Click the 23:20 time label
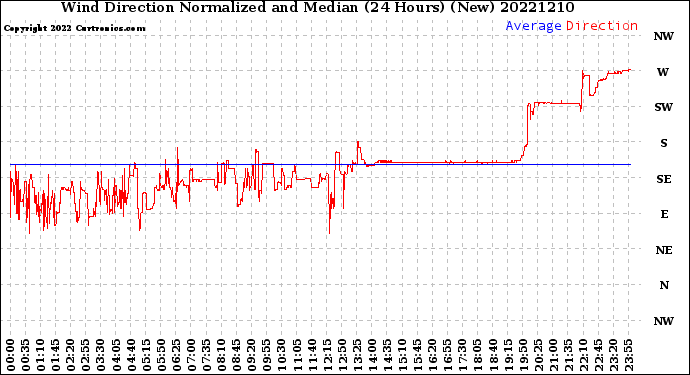This screenshot has width=690, height=375. pos(613,356)
